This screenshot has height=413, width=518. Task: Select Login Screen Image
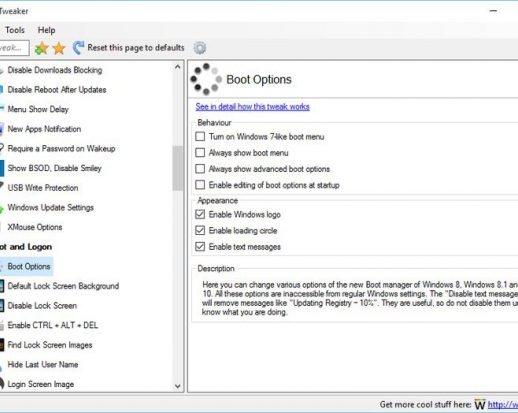click(41, 384)
